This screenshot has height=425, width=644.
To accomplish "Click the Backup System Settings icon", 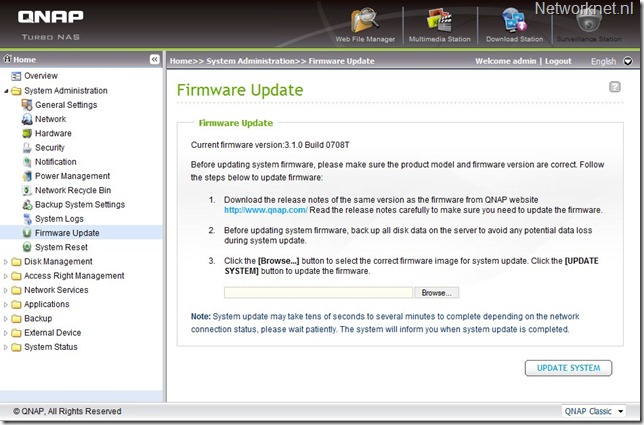I will (27, 204).
